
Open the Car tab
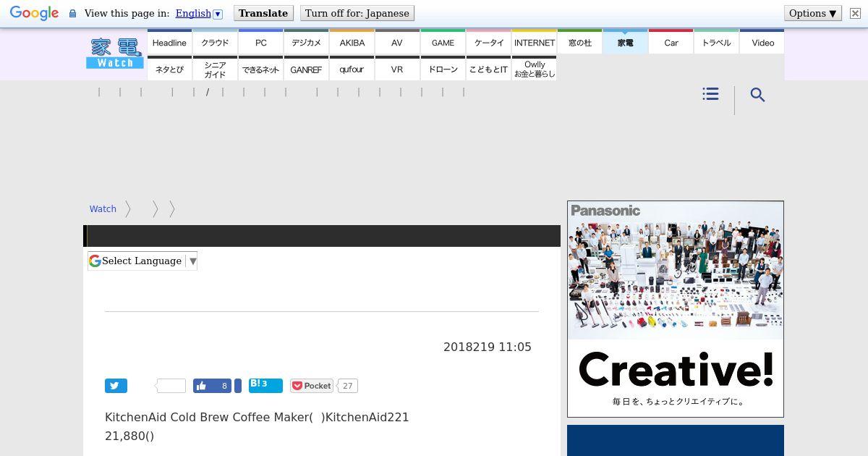tap(671, 43)
